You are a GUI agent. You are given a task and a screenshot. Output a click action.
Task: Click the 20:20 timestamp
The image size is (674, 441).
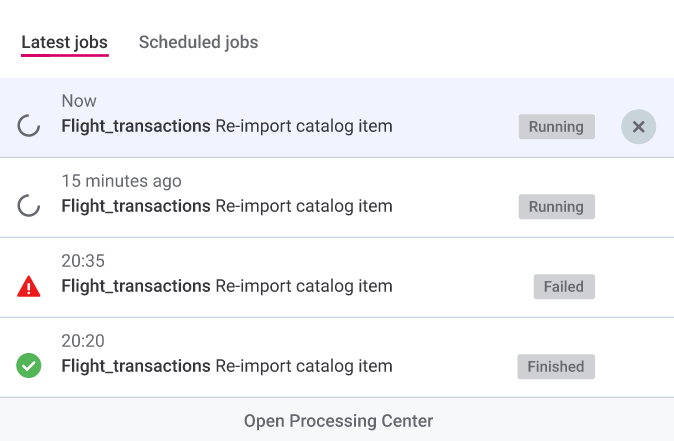tap(83, 341)
